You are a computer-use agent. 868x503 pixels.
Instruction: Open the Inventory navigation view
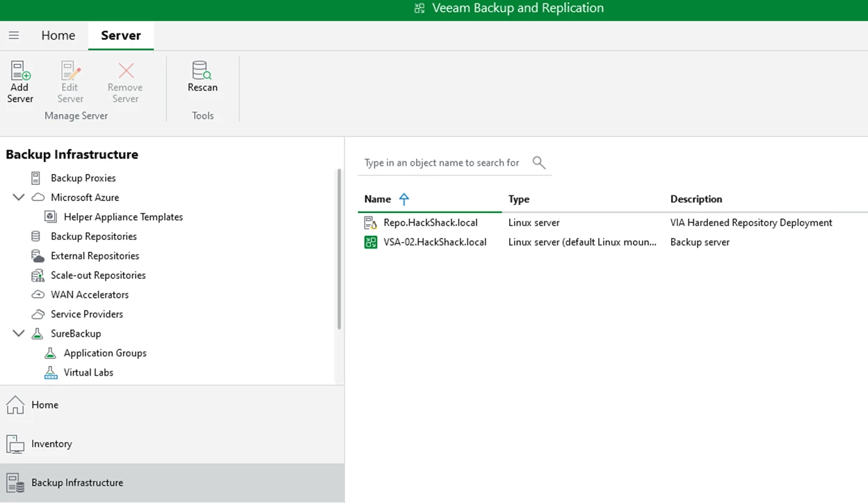(x=51, y=444)
